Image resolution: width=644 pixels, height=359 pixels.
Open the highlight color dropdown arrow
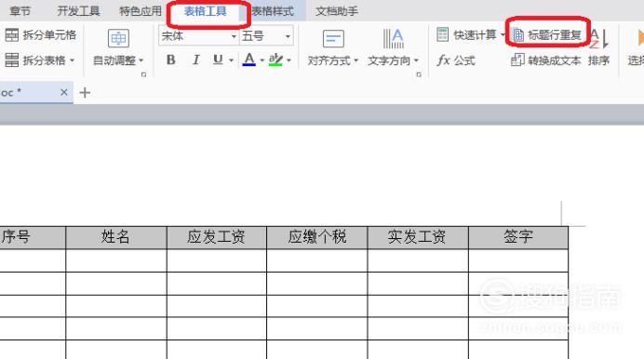(x=289, y=60)
